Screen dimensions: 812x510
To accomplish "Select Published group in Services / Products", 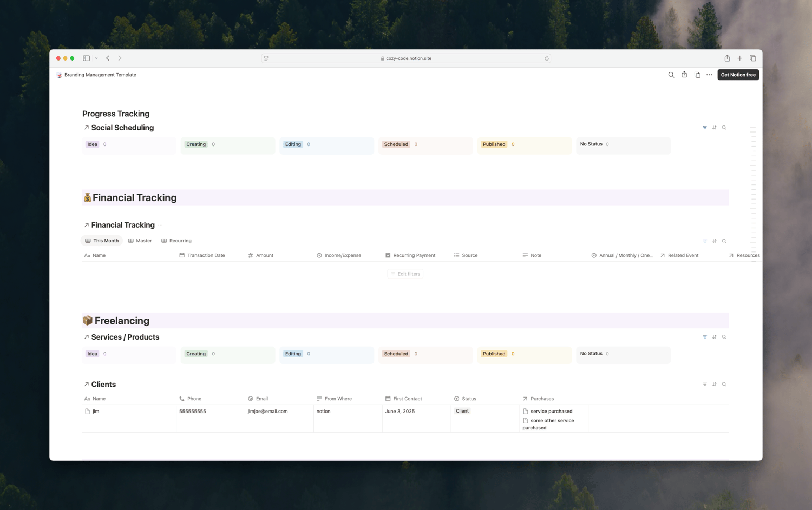I will 494,354.
